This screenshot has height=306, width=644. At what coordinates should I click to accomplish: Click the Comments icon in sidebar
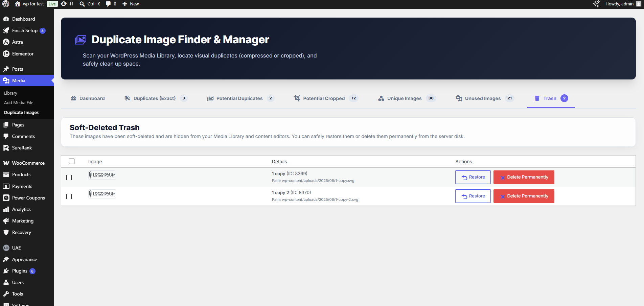coord(6,136)
